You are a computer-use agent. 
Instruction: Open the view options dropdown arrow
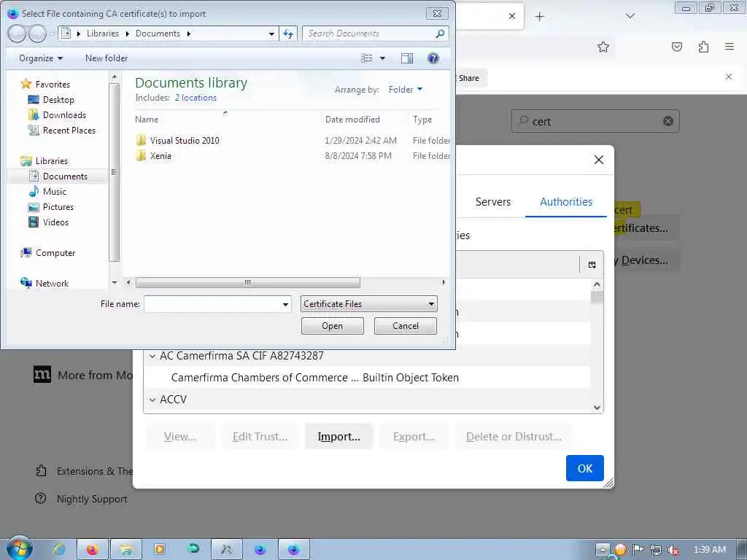click(382, 58)
